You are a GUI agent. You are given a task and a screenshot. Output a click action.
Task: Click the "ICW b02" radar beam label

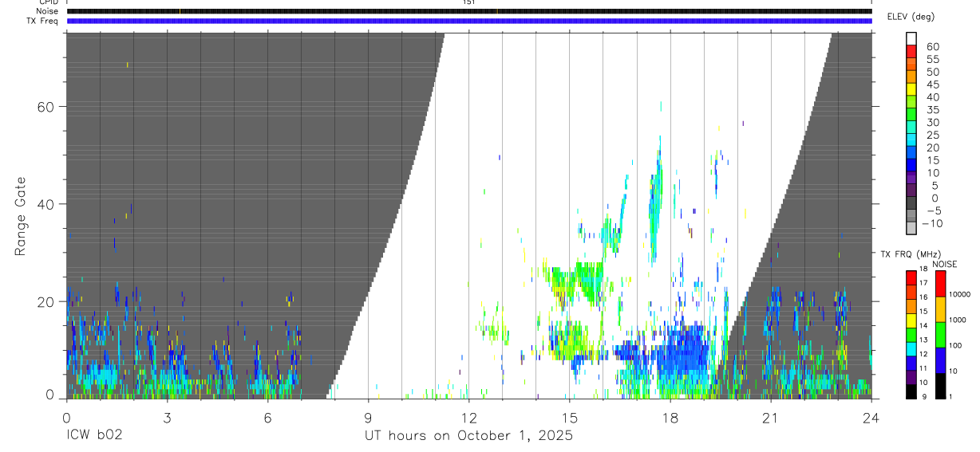pos(94,436)
